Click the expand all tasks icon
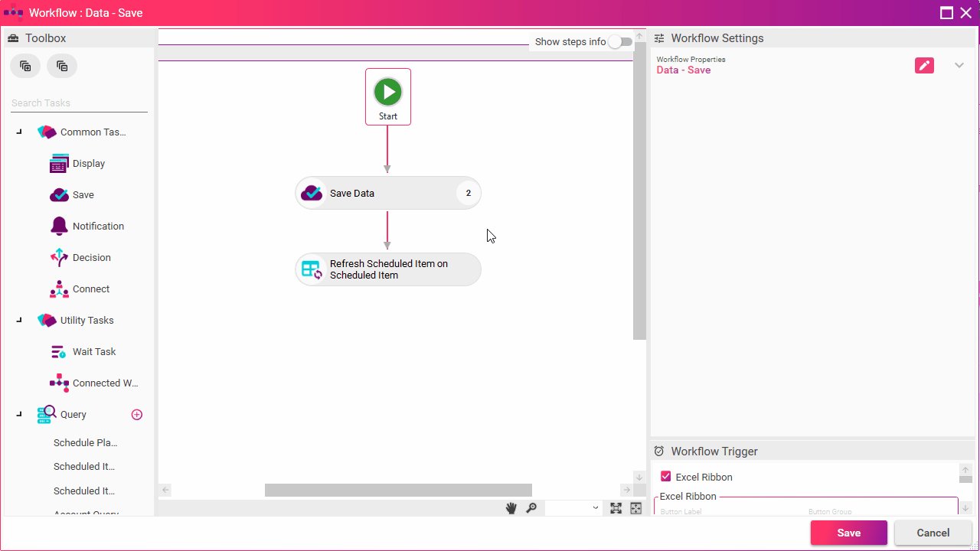 [25, 66]
